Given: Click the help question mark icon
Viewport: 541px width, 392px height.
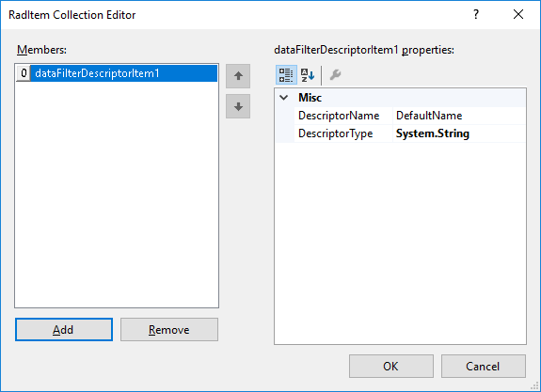Looking at the screenshot, I should click(x=476, y=14).
